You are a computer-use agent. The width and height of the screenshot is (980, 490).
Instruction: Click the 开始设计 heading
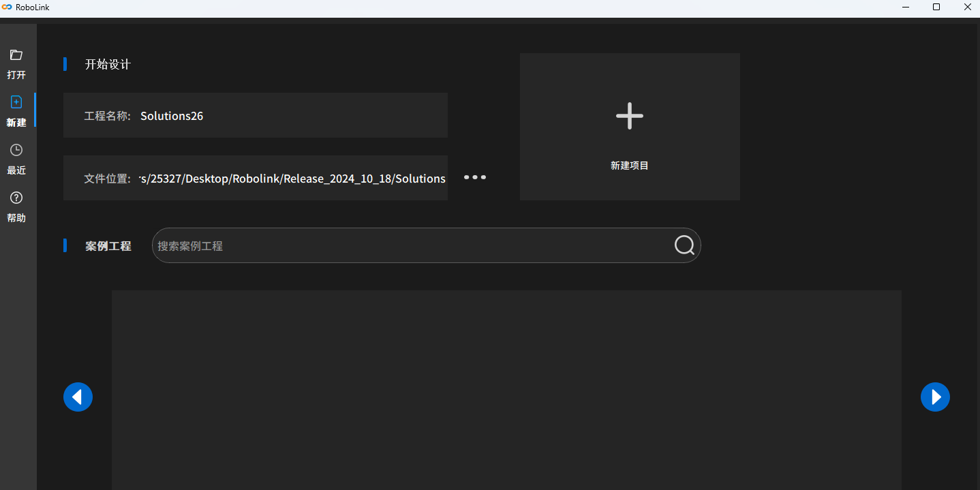(108, 65)
